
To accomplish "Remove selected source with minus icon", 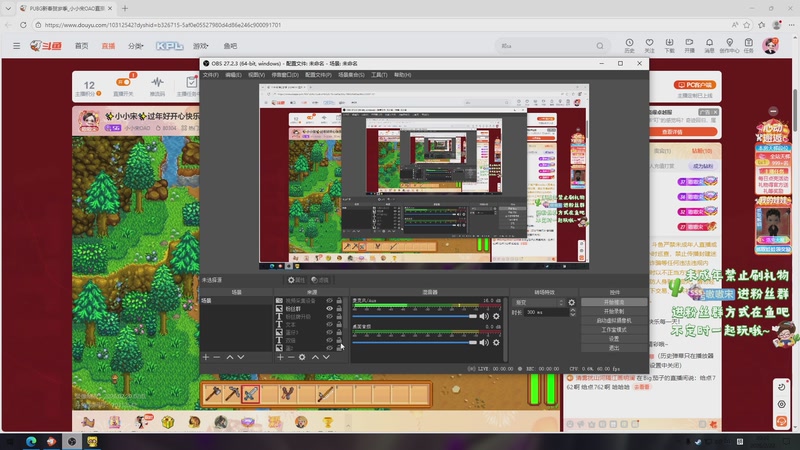I will (291, 357).
